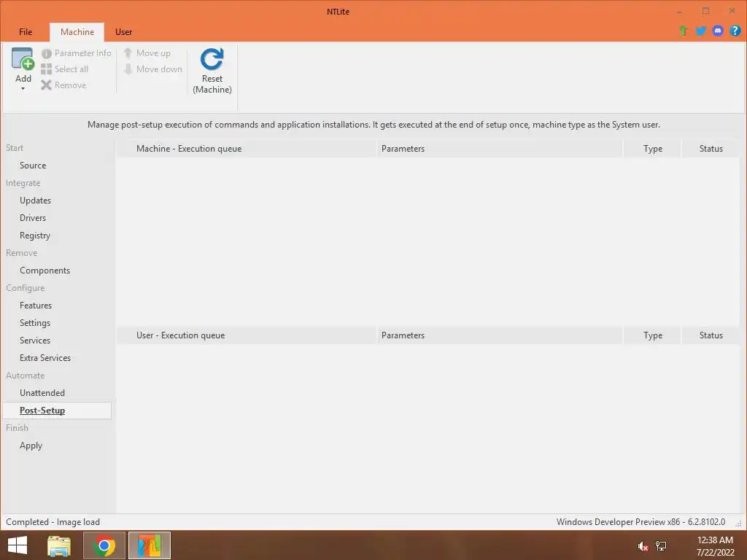
Task: Click Move down in the ribbon
Action: click(x=153, y=69)
